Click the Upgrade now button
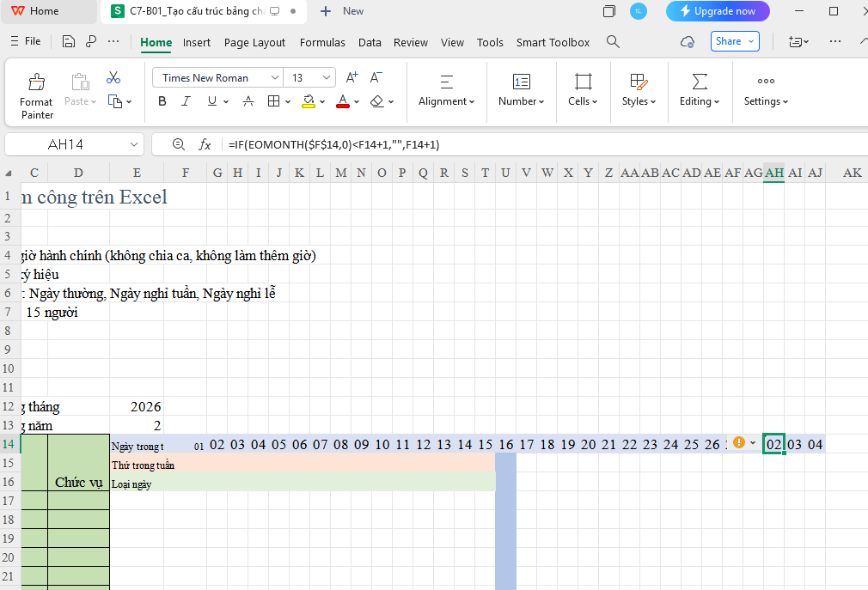This screenshot has width=868, height=590. click(x=718, y=11)
